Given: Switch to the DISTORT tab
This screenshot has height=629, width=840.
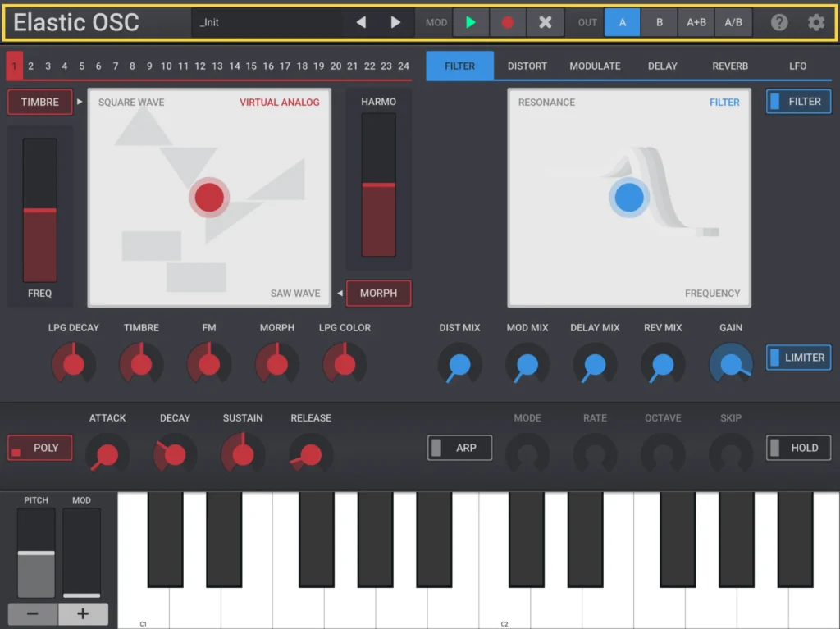Looking at the screenshot, I should pos(527,66).
